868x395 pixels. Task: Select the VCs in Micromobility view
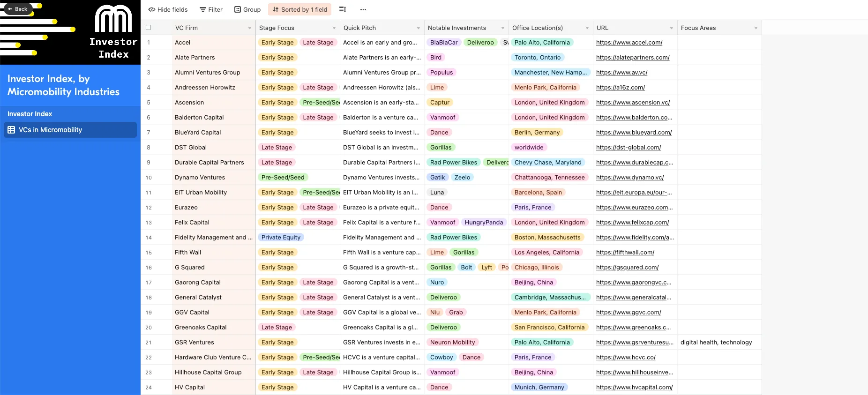tap(70, 130)
